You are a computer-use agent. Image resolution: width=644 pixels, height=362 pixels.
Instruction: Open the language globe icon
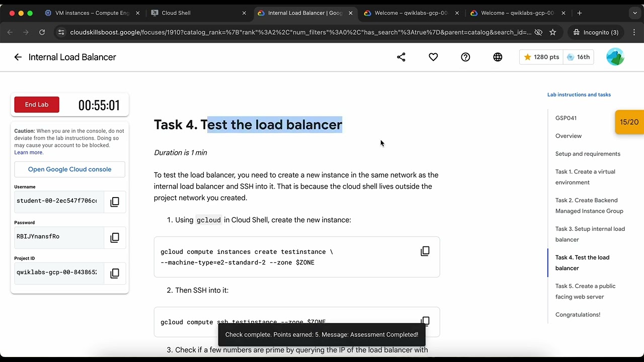[498, 57]
